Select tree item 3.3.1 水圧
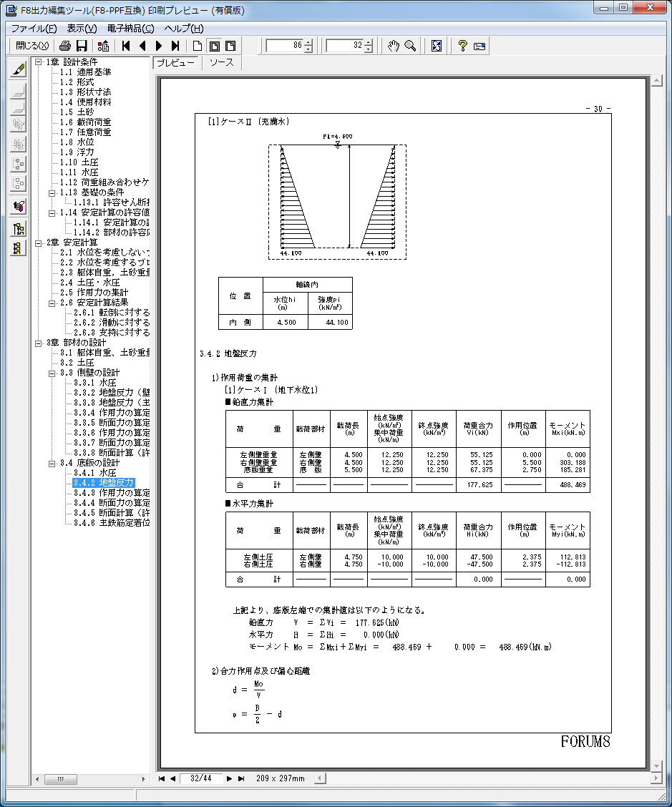Image resolution: width=672 pixels, height=807 pixels. [94, 383]
